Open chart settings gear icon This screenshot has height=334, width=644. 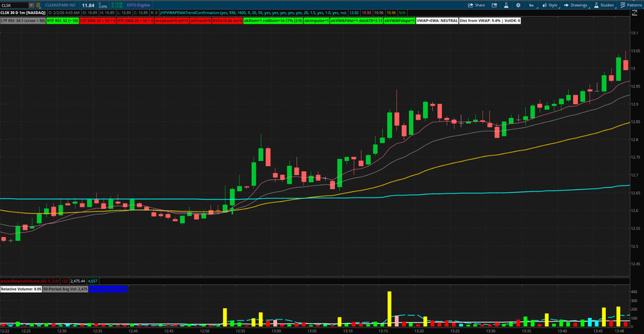[518, 5]
